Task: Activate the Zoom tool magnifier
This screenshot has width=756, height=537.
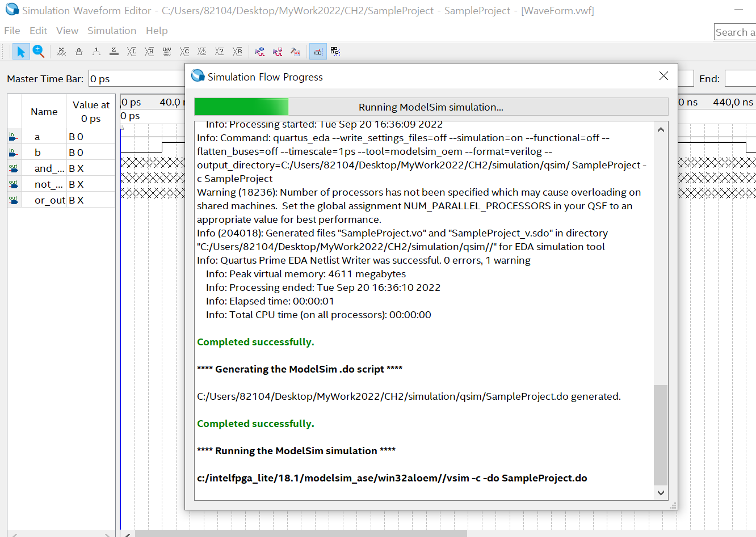Action: pyautogui.click(x=39, y=52)
